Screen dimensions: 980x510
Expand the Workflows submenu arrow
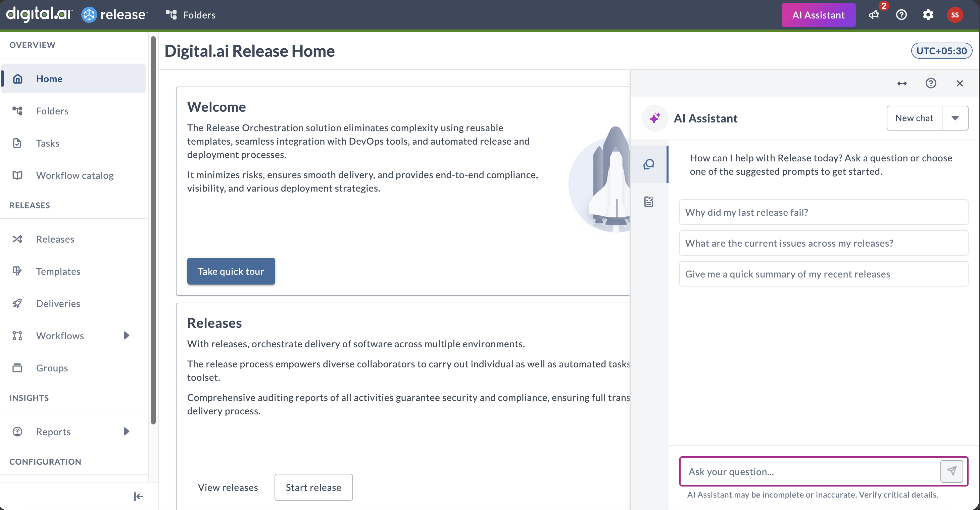127,336
